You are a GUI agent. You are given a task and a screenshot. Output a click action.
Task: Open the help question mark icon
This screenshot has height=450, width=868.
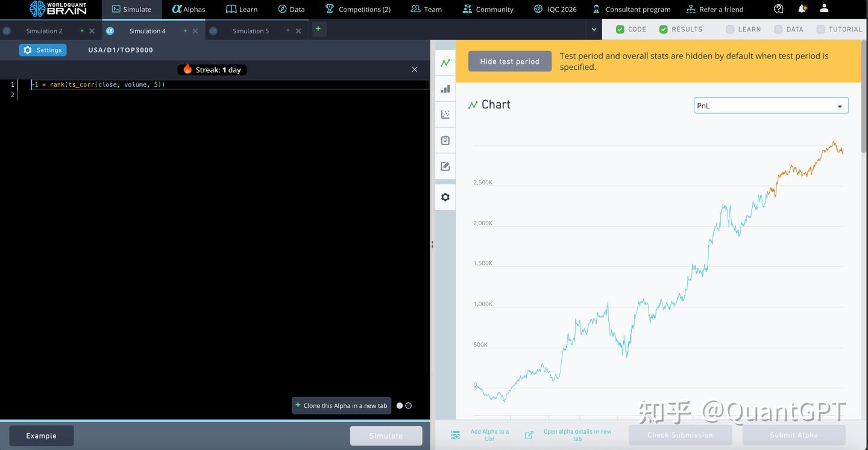(779, 9)
